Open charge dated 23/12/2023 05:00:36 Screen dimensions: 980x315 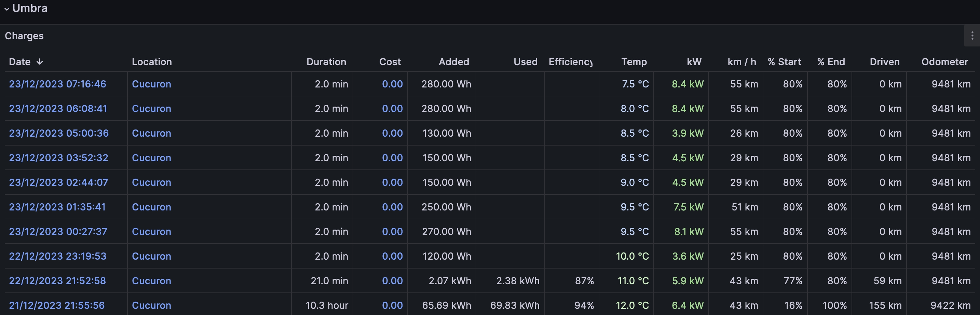(58, 133)
